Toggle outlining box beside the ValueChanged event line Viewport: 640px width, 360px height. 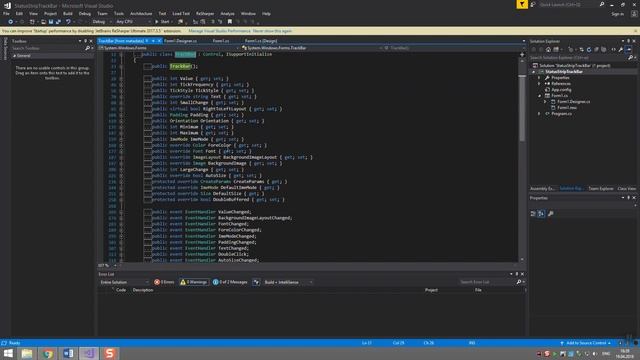pos(148,212)
